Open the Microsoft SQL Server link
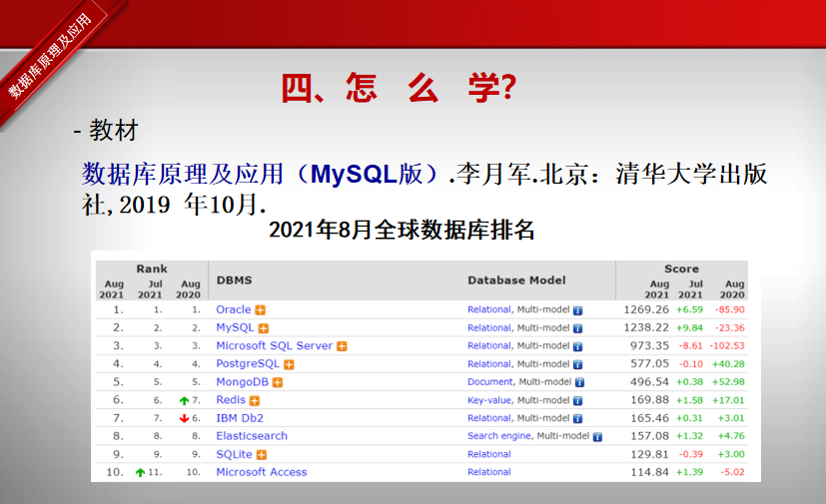This screenshot has width=826, height=504. point(275,345)
